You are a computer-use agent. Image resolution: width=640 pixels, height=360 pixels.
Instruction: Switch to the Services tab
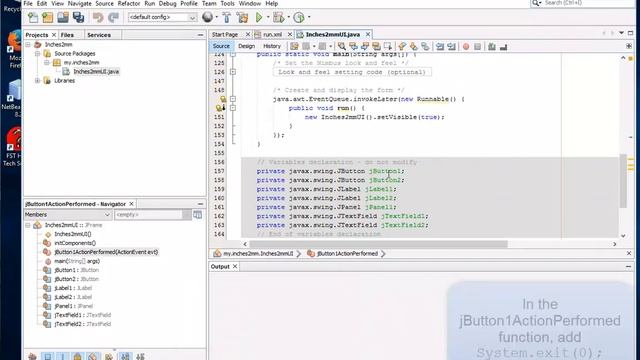click(99, 35)
